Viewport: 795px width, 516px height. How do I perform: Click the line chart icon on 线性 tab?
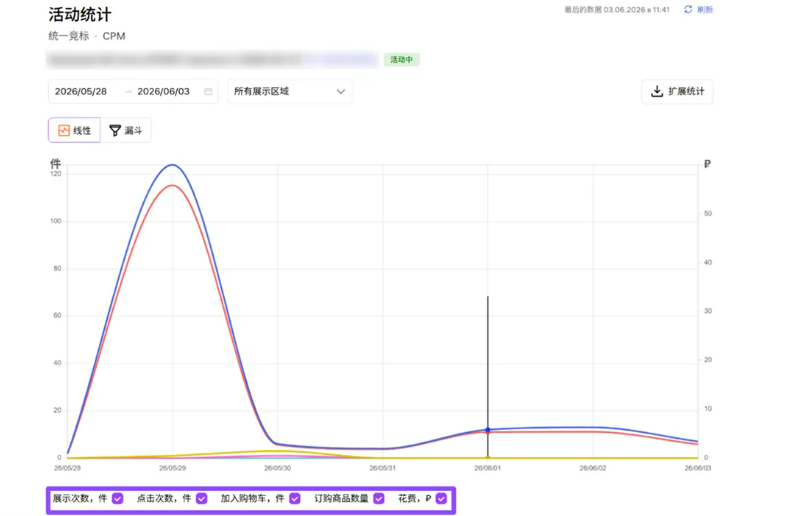click(x=63, y=131)
